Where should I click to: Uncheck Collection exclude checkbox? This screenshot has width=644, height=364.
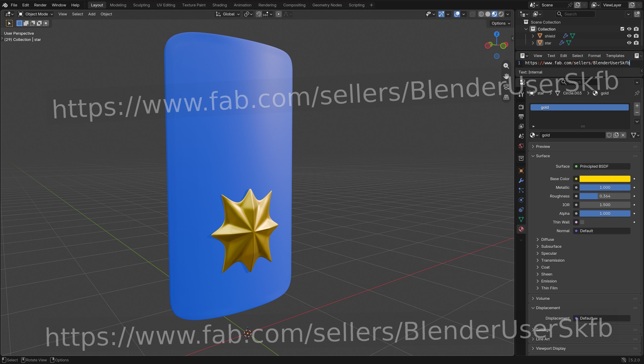tap(622, 29)
